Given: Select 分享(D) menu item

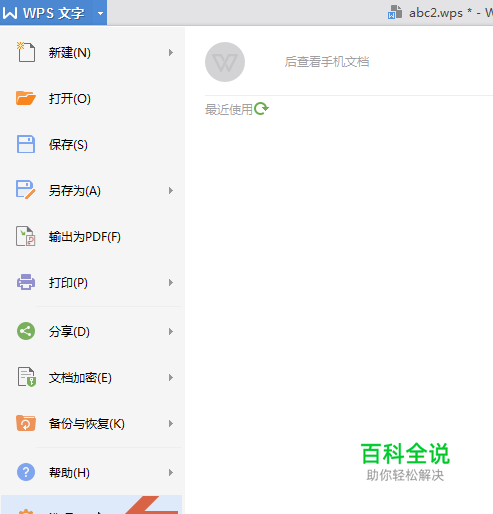Looking at the screenshot, I should 92,332.
